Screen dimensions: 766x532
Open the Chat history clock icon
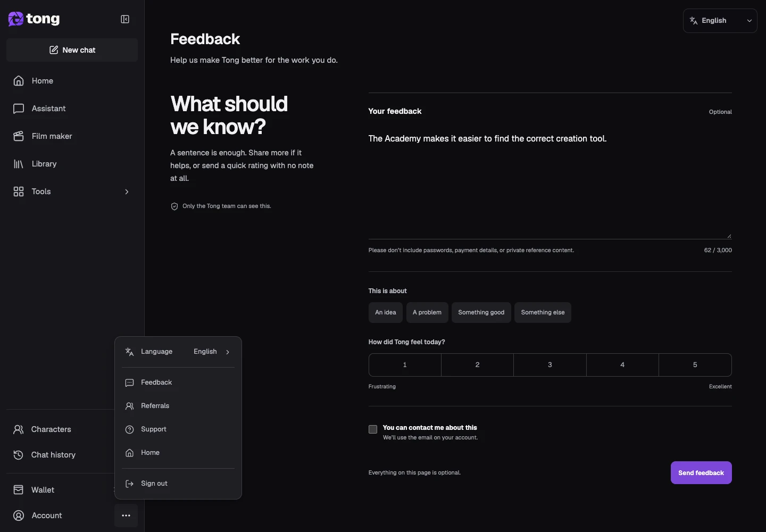[19, 455]
